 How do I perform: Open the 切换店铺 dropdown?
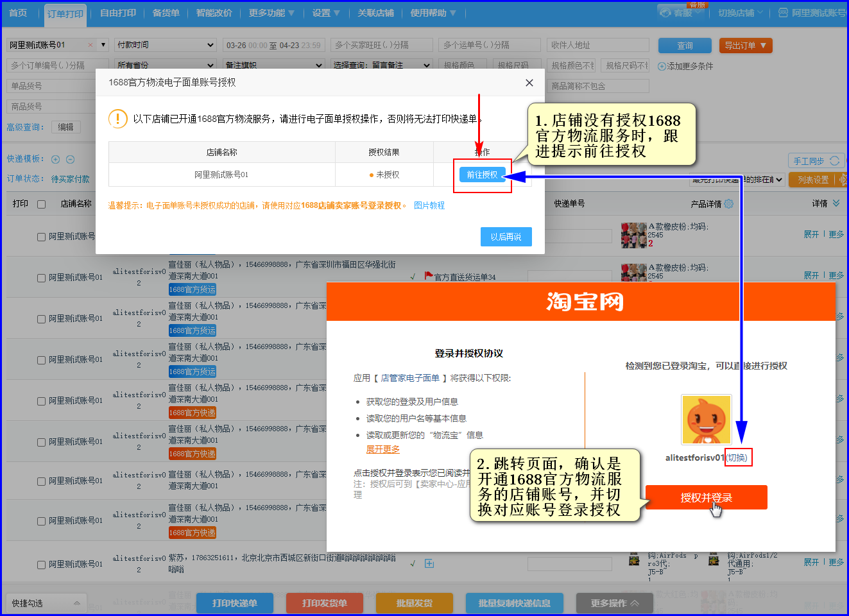741,13
